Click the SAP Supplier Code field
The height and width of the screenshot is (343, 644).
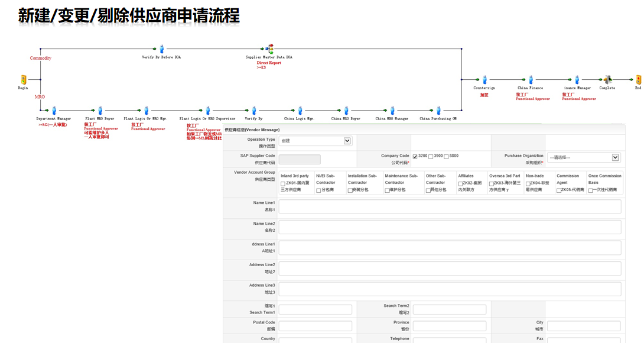click(x=300, y=160)
